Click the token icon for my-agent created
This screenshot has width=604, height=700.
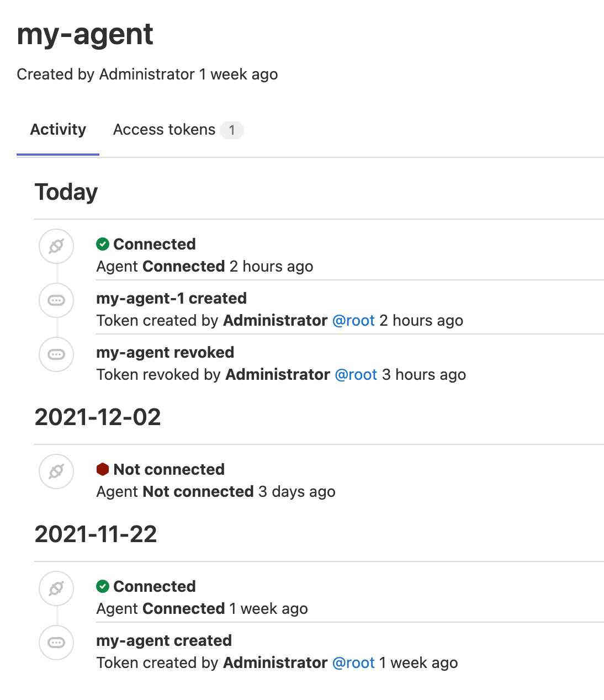pos(56,643)
